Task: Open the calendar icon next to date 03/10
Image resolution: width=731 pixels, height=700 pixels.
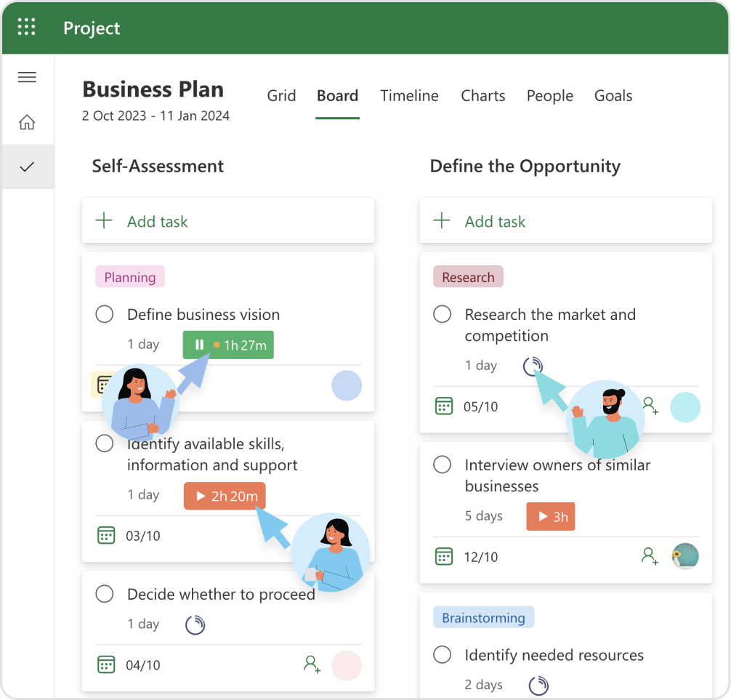Action: point(106,536)
